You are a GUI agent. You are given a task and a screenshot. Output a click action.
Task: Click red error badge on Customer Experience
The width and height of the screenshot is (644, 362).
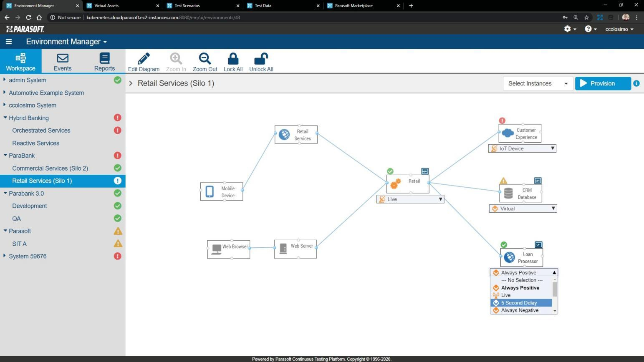pos(502,121)
